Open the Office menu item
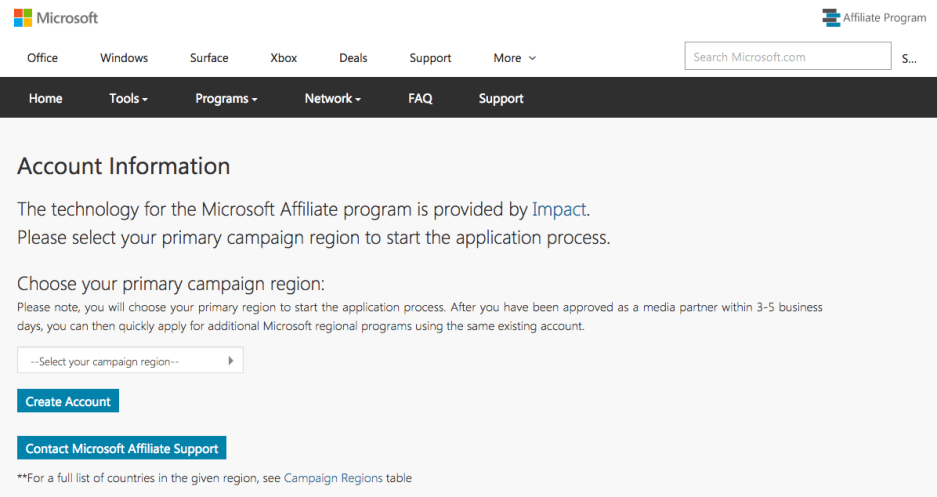The height and width of the screenshot is (497, 937). pyautogui.click(x=42, y=58)
